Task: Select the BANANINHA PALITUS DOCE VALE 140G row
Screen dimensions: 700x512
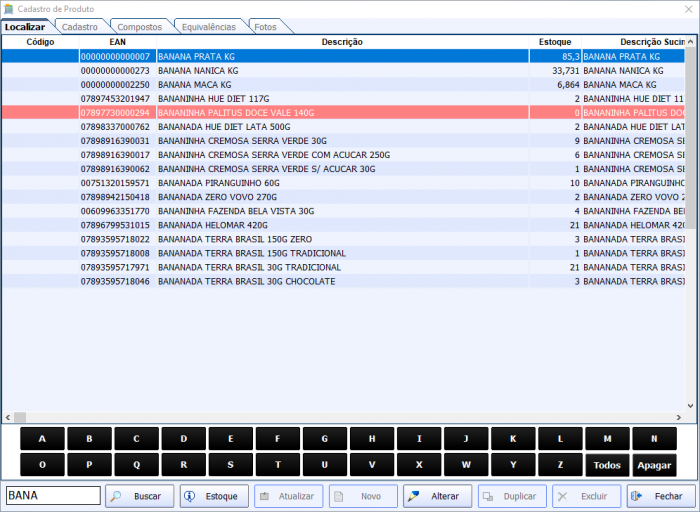Action: click(x=342, y=113)
